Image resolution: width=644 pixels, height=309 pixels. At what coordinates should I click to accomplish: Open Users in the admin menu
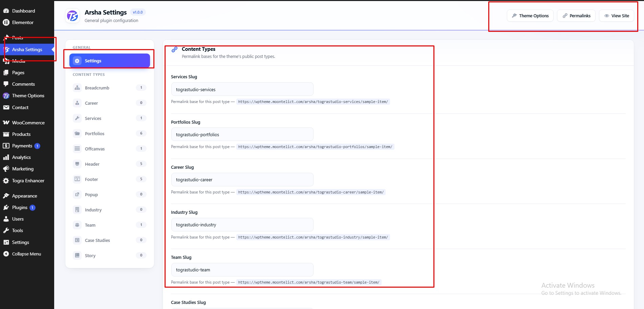point(27,219)
